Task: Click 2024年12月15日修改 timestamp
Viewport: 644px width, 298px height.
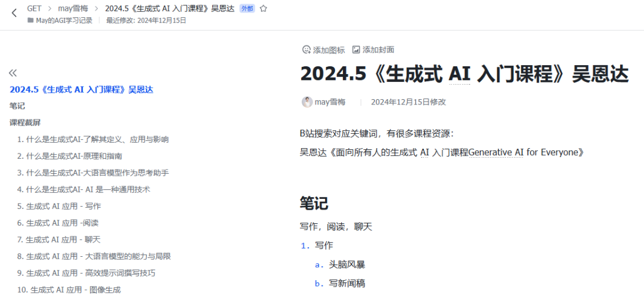Action: (x=408, y=102)
